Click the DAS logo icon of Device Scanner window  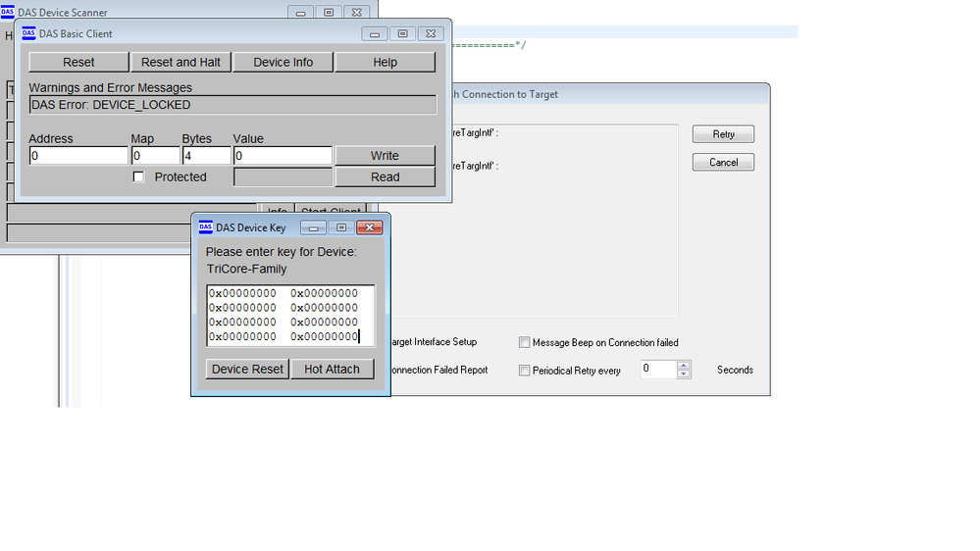8,12
